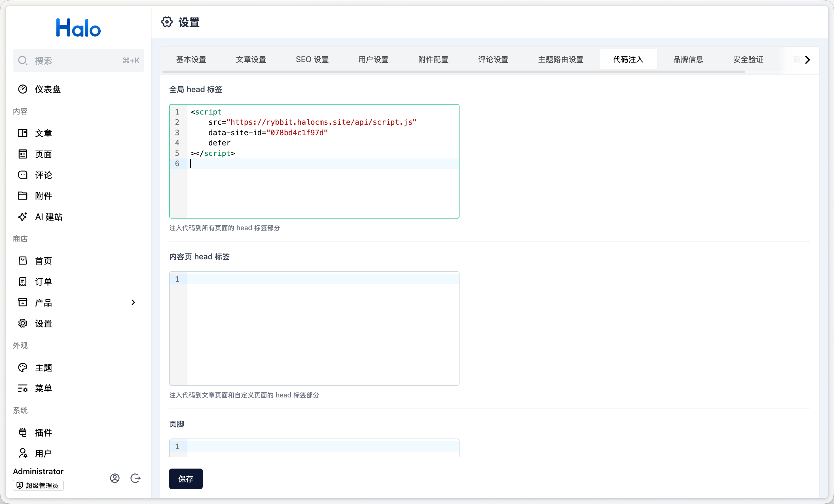Click the Halo logo
The height and width of the screenshot is (504, 834).
78,28
